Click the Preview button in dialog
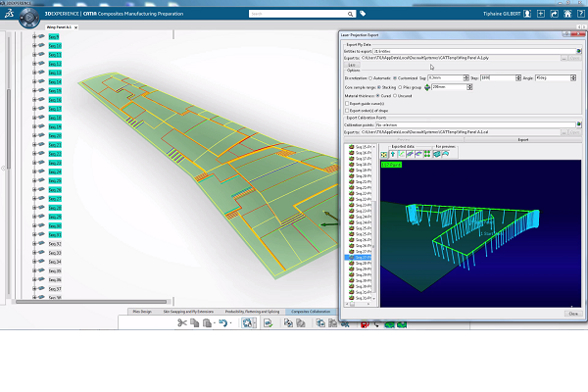 [x=404, y=139]
